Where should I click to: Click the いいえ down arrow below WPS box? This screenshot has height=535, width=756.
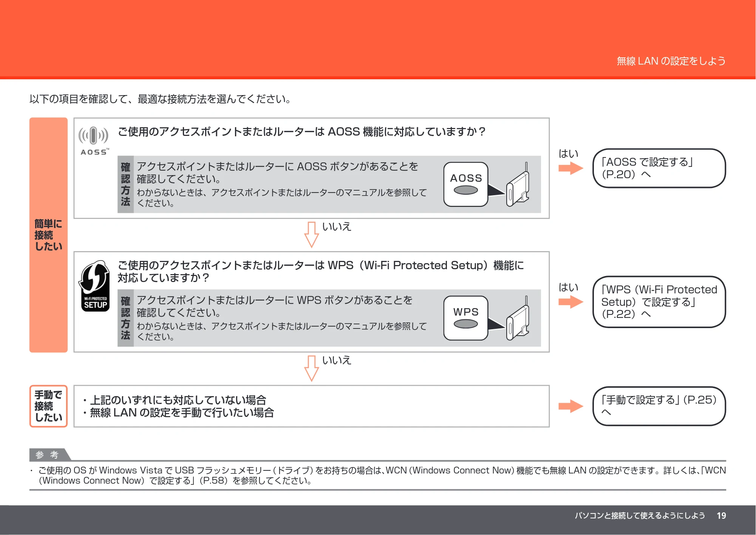(312, 368)
